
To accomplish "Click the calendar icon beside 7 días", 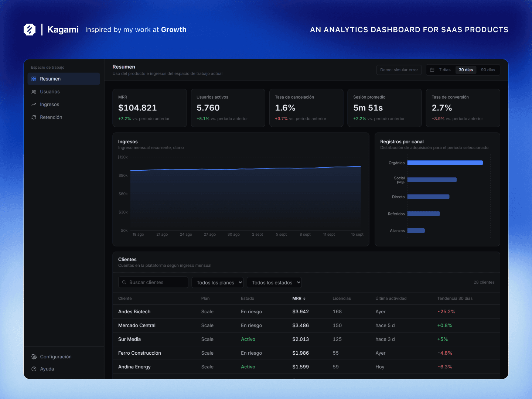I will (432, 70).
